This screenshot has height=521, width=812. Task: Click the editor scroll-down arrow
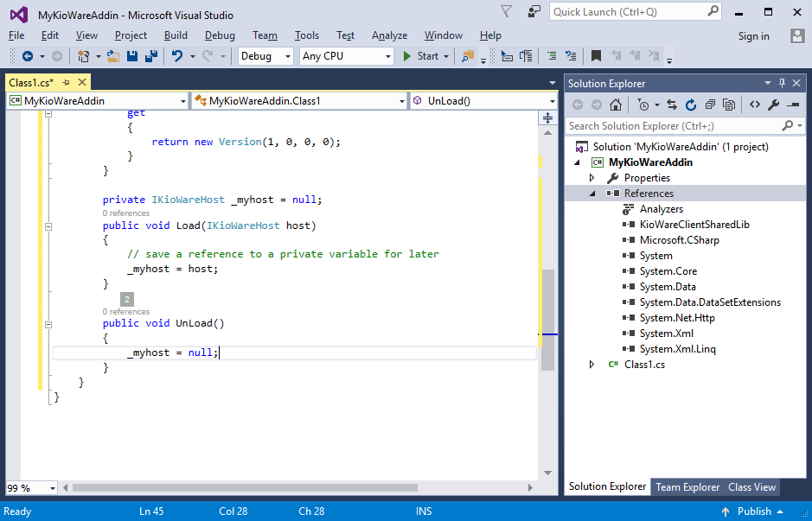547,473
